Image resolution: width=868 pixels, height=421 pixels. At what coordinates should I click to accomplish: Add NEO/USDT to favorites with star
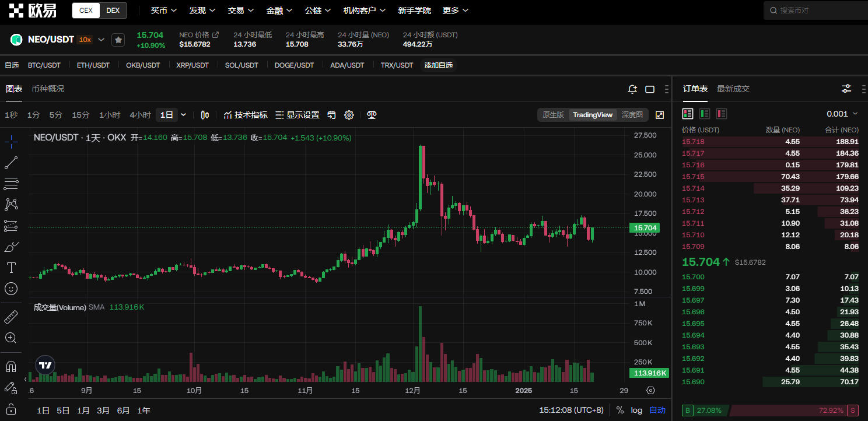click(118, 40)
